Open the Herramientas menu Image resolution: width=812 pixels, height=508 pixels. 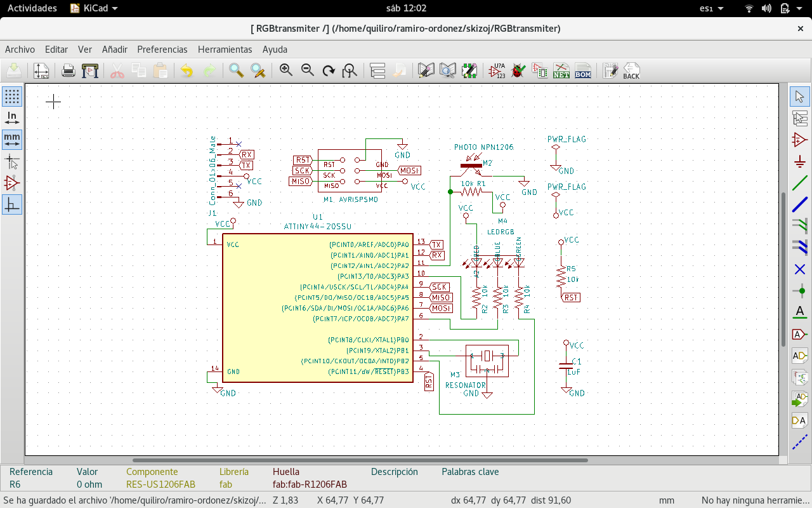click(x=225, y=49)
